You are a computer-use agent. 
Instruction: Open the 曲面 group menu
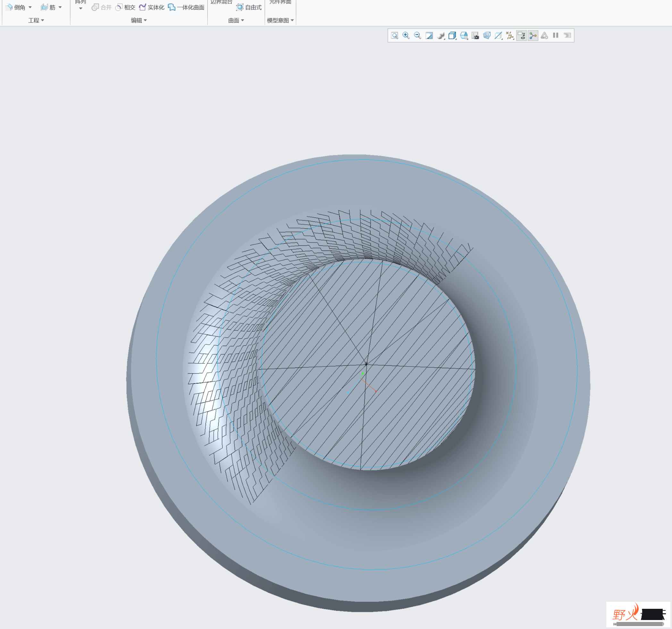236,20
